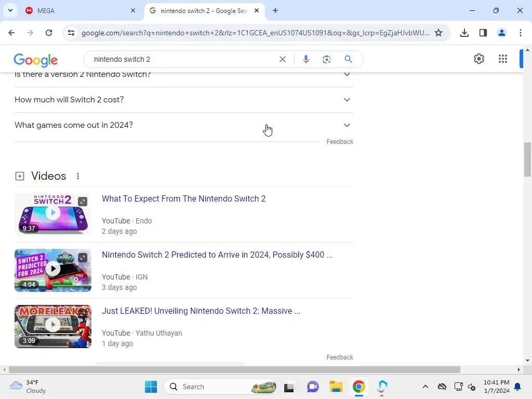
Task: Open Chrome three-dot menu
Action: (521, 33)
